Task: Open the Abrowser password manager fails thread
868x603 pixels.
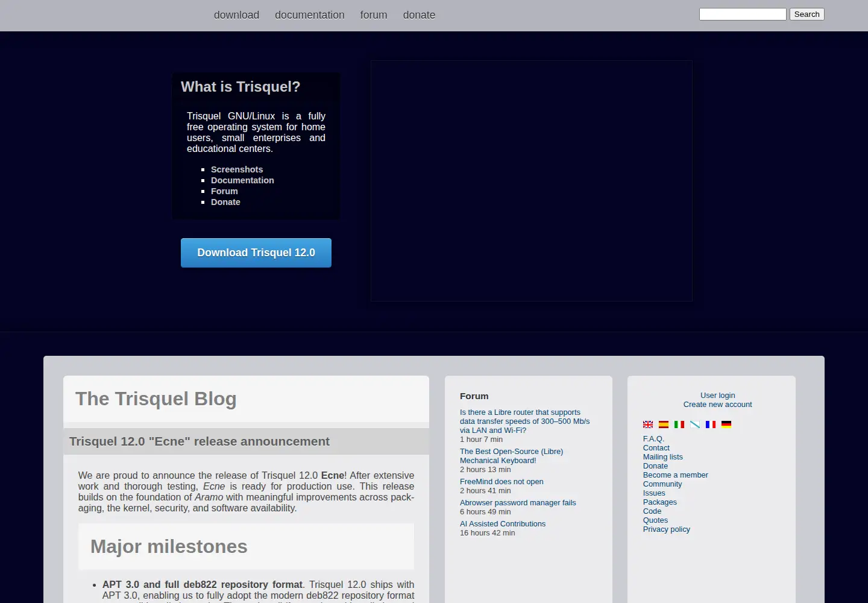Action: coord(518,503)
